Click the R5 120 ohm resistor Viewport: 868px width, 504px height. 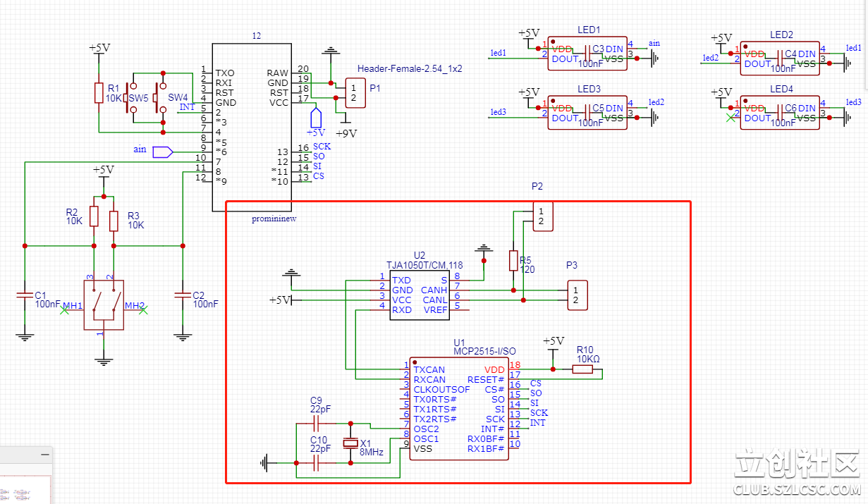click(x=514, y=260)
